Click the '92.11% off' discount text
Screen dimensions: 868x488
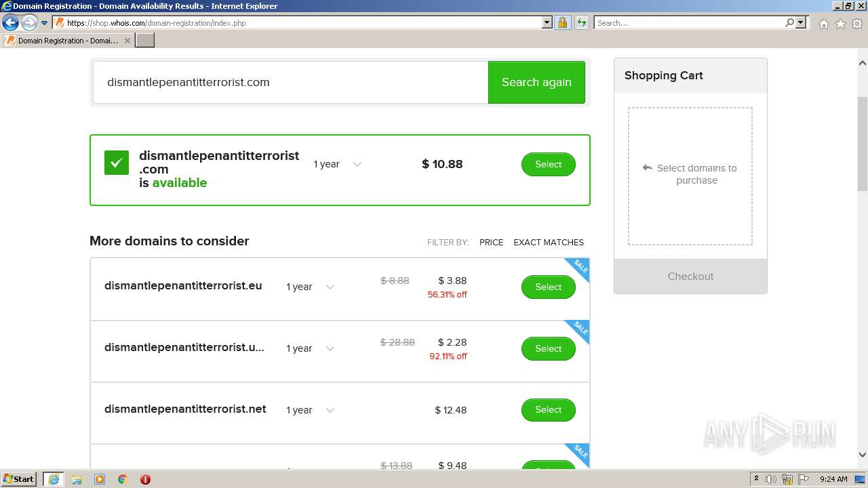(448, 357)
